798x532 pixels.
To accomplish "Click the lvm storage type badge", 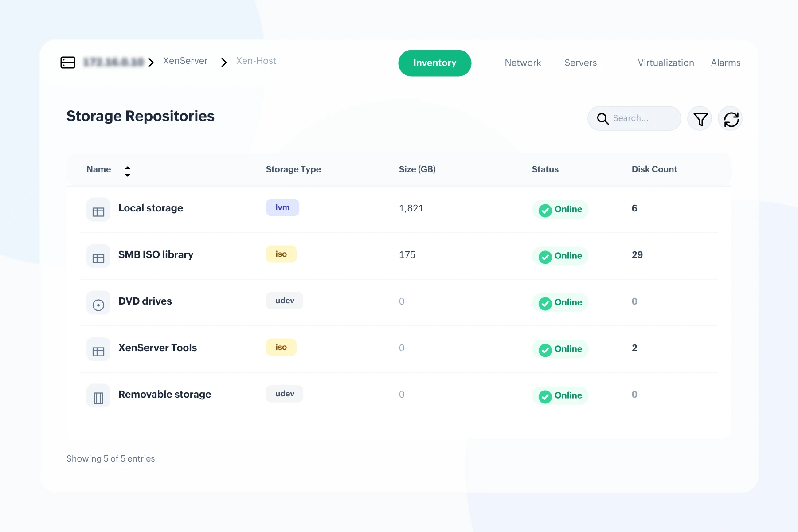I will click(x=282, y=207).
